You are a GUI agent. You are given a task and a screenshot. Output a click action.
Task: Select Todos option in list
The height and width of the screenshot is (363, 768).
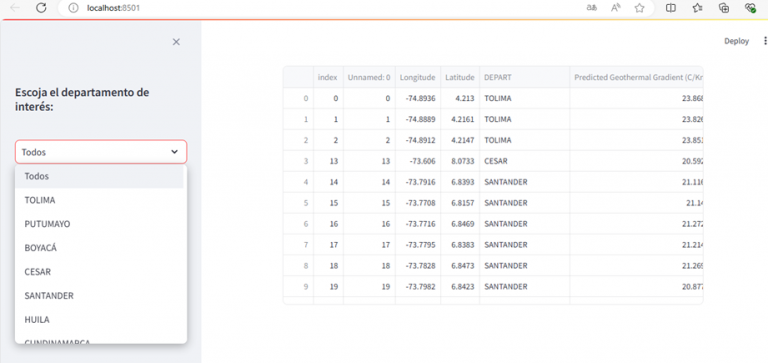[x=99, y=176]
